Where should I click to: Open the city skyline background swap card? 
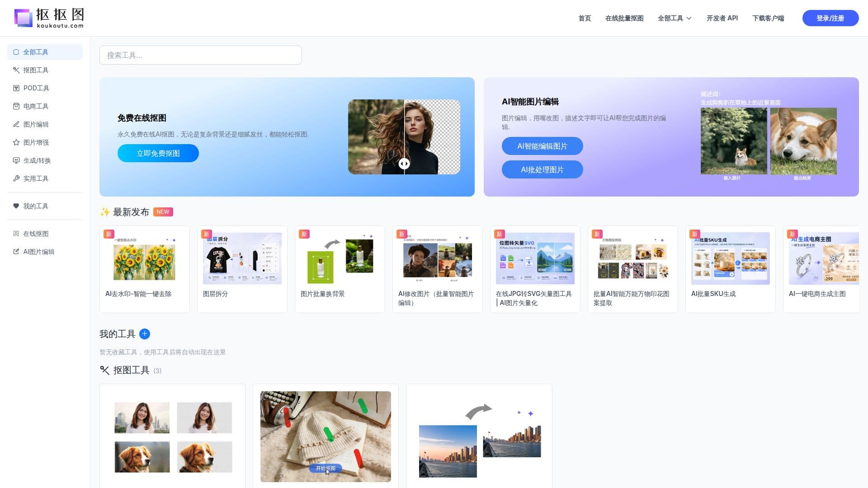(x=479, y=436)
